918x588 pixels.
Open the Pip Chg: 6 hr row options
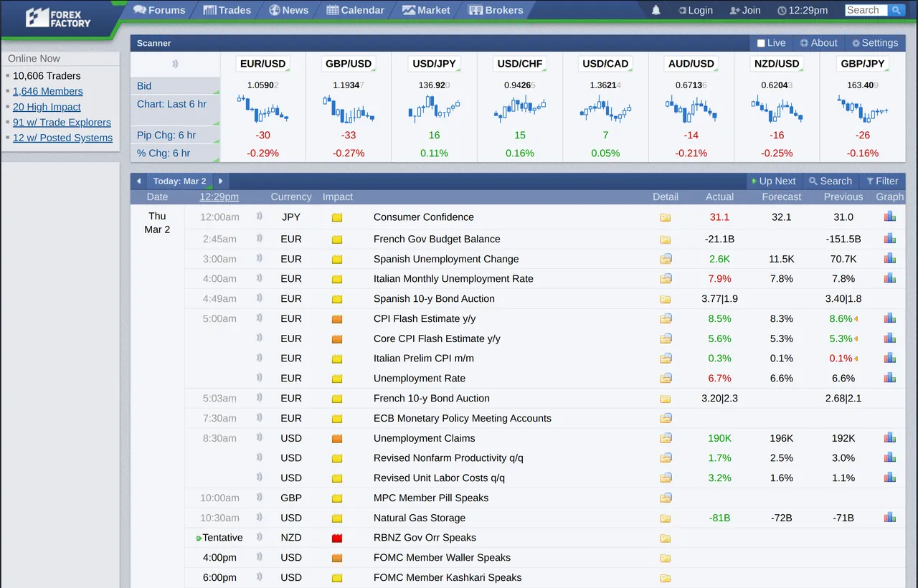click(x=175, y=135)
